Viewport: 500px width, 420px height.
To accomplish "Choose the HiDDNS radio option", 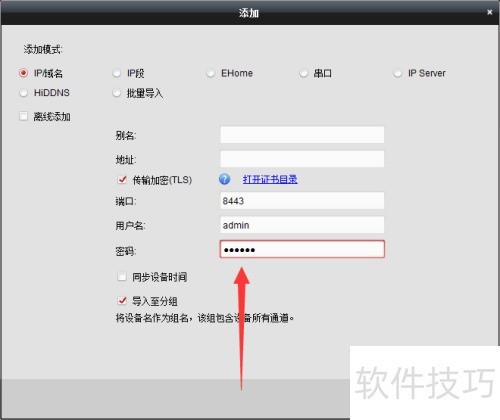I will pyautogui.click(x=23, y=92).
